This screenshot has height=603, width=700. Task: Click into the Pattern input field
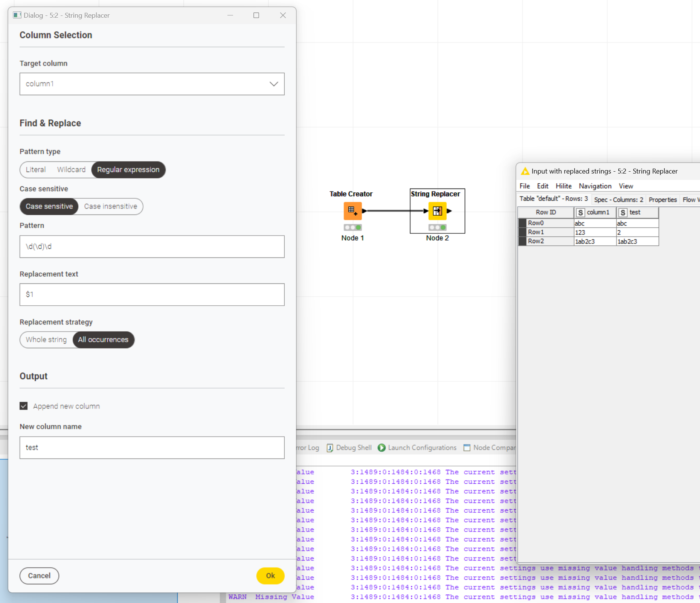pyautogui.click(x=152, y=247)
